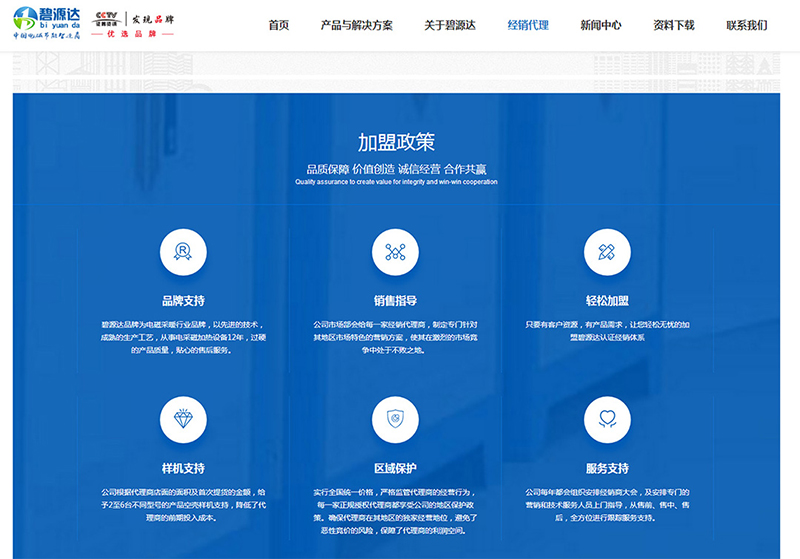Click the shield icon above 区域保护

click(395, 419)
